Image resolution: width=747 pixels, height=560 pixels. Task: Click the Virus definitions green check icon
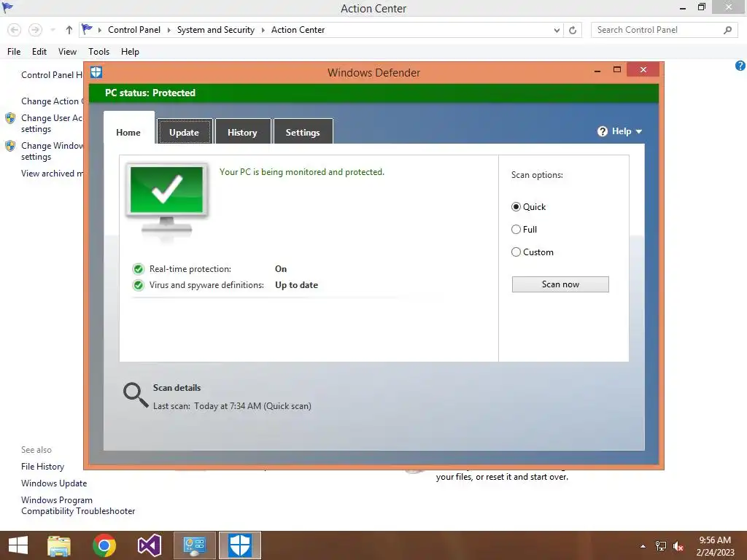(138, 285)
